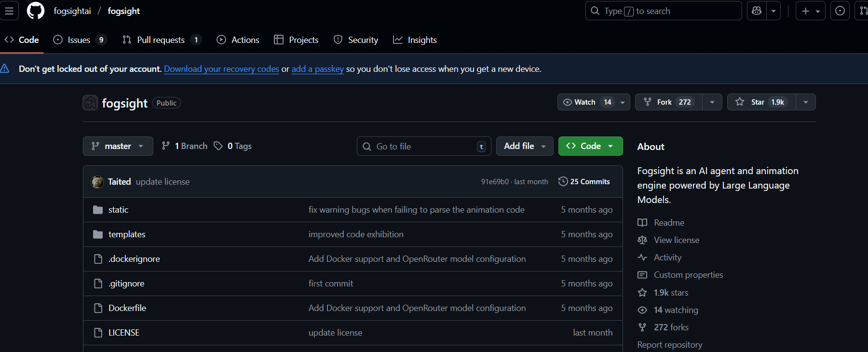The height and width of the screenshot is (352, 868).
Task: Click the Taited user avatar
Action: click(97, 182)
